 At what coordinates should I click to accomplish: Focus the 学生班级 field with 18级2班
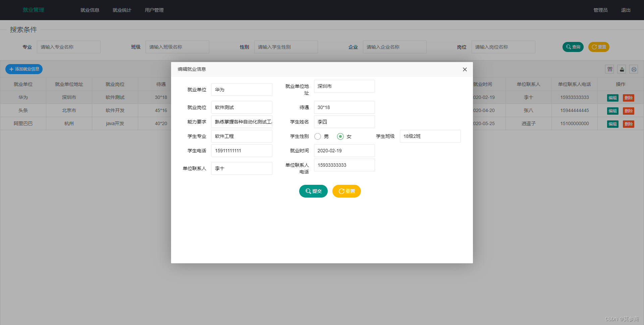(x=430, y=136)
